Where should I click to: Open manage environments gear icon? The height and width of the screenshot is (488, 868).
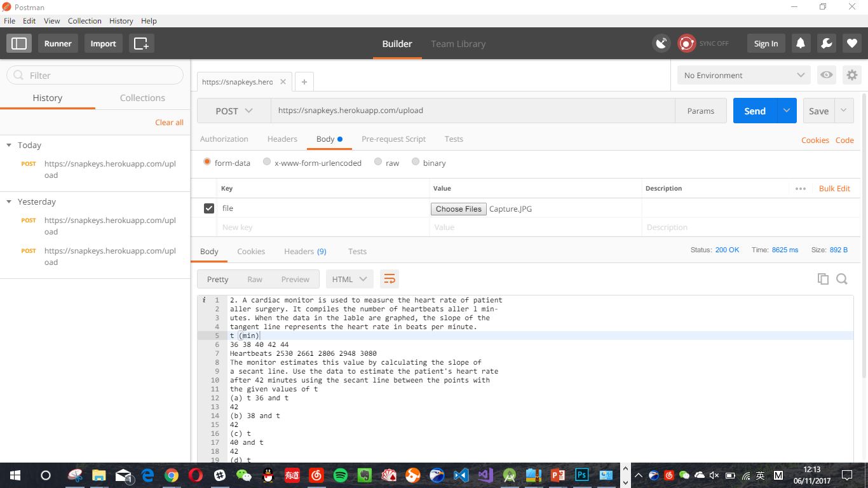coord(851,75)
